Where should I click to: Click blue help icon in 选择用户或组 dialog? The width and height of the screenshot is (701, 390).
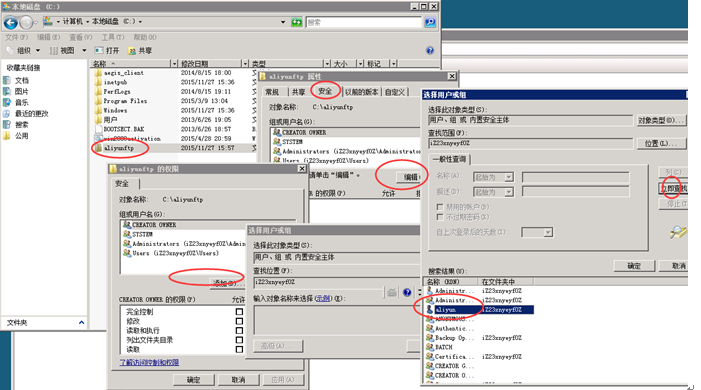407,292
